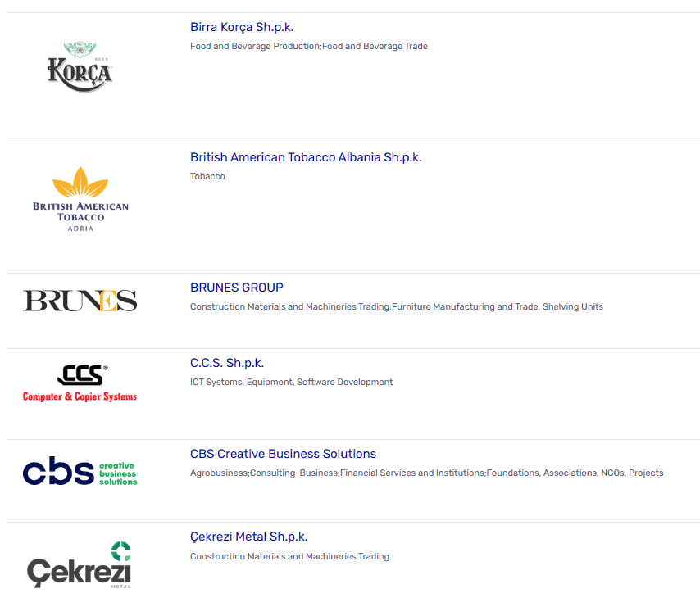Click the cbs creative business solutions logo
Image resolution: width=700 pixels, height=607 pixels.
pyautogui.click(x=80, y=471)
